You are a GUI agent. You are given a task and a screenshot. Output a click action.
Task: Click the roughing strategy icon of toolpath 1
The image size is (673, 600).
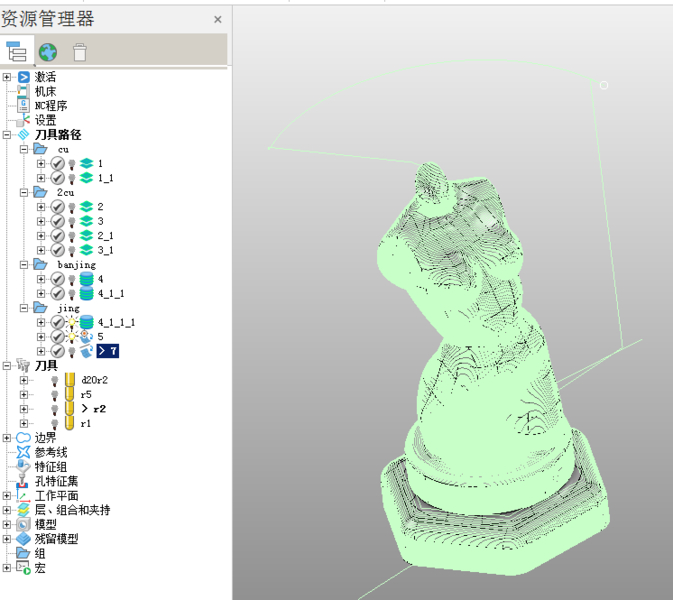pyautogui.click(x=86, y=164)
